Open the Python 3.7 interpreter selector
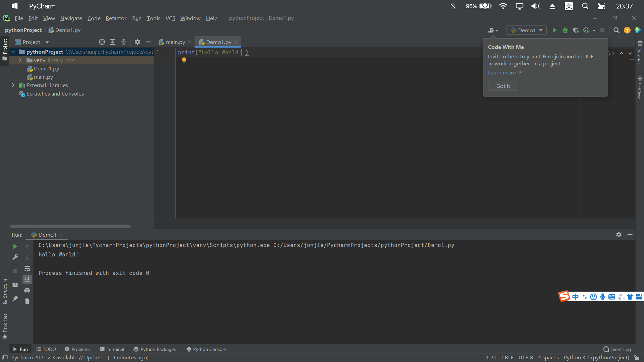644x362 pixels. 596,358
